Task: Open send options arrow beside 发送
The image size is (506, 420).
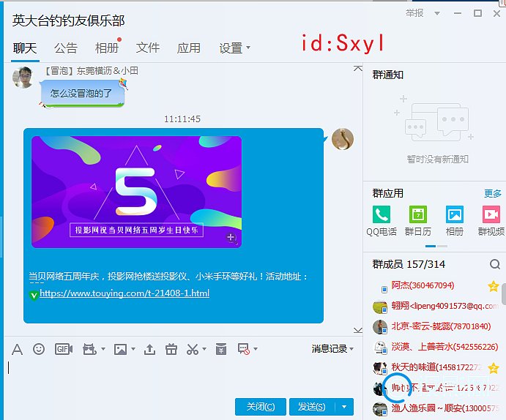Action: (x=344, y=407)
